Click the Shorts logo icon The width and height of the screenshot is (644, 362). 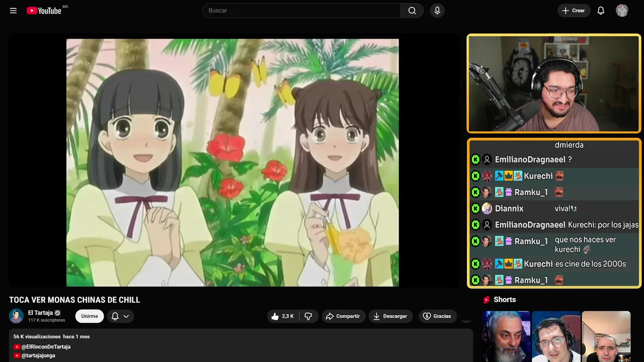(x=487, y=300)
